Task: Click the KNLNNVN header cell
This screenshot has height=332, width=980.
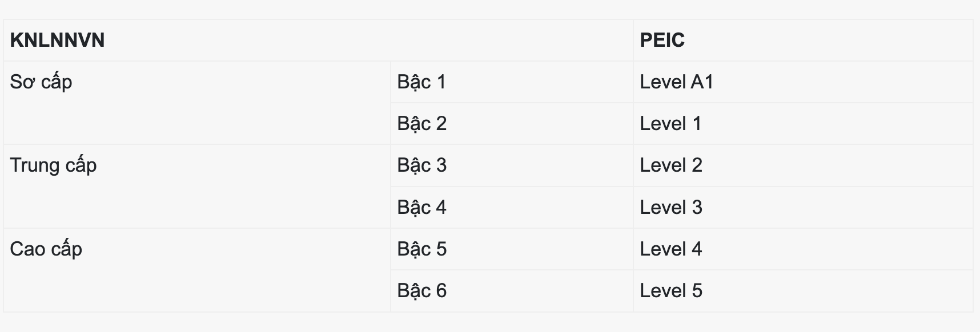Action: point(57,41)
